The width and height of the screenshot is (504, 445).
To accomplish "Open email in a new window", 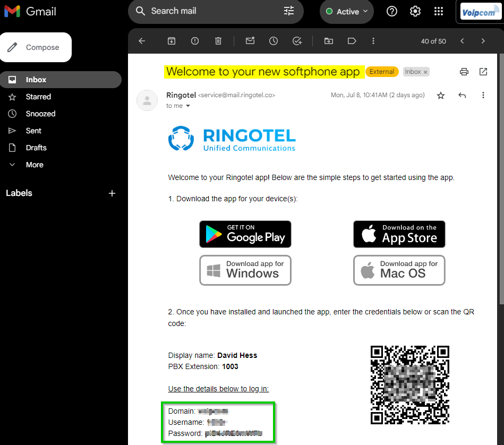I will [483, 72].
